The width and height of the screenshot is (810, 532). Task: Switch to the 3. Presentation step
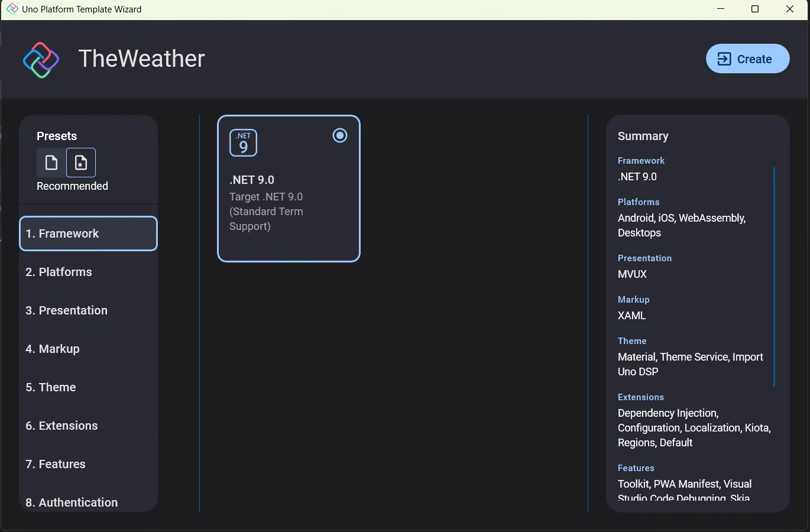click(89, 310)
